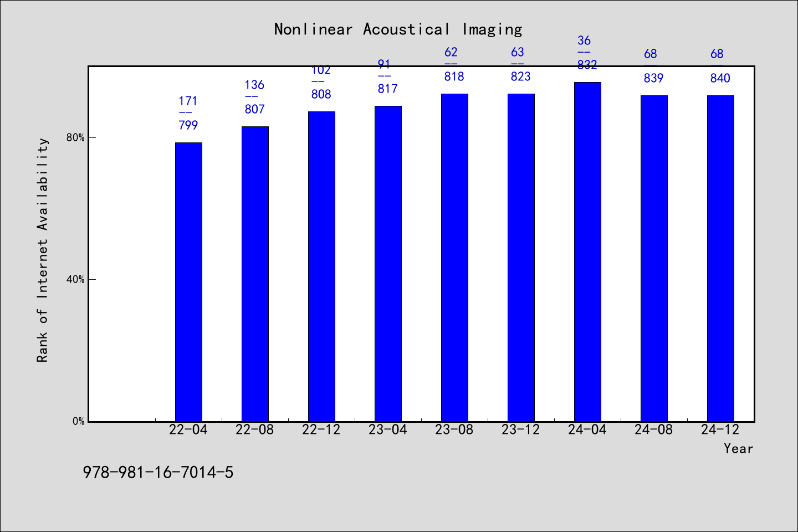Click the 23-04 x-axis label
The height and width of the screenshot is (532, 798).
point(388,429)
